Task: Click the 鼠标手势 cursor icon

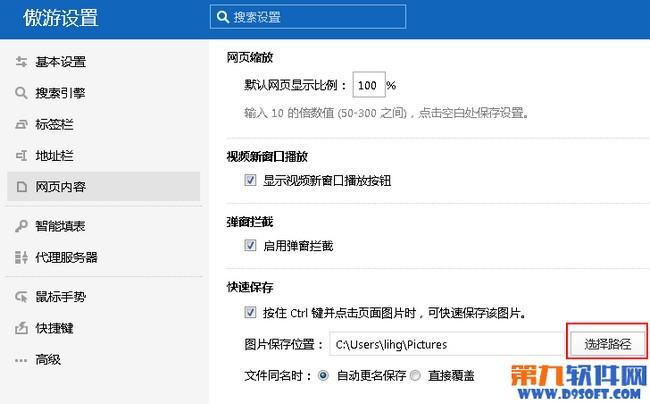Action: click(x=21, y=297)
